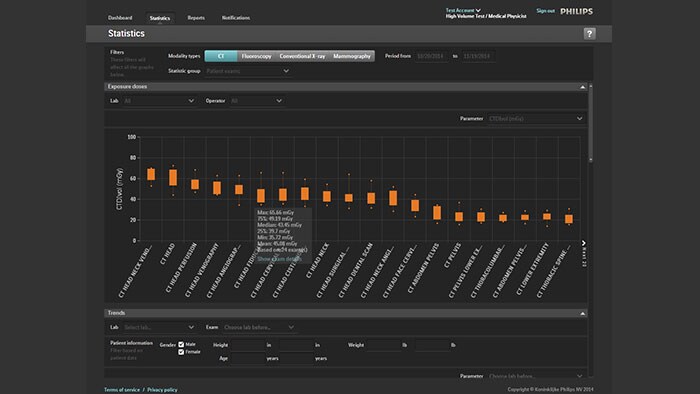The height and width of the screenshot is (394, 700).
Task: Click the 'CTDIvol (mGy)' axis title
Action: tap(120, 189)
